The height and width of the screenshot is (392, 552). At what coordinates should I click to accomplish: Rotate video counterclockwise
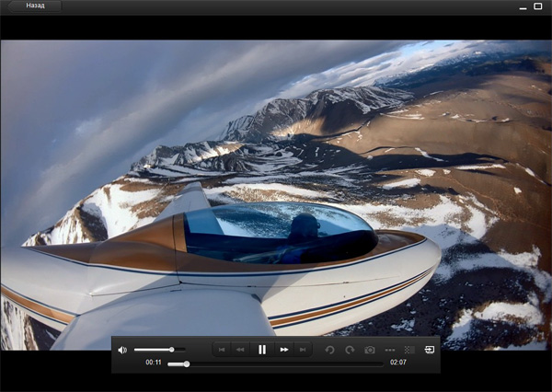pos(330,350)
